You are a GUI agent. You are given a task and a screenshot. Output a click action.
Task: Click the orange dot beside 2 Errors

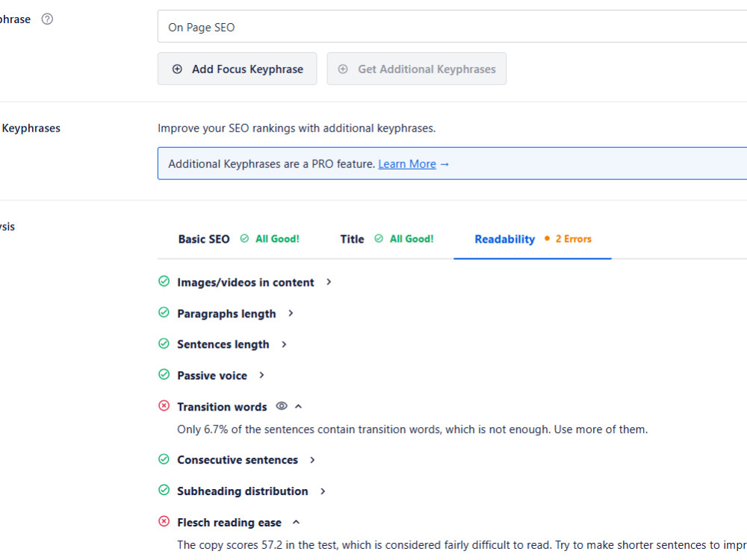[x=547, y=239]
